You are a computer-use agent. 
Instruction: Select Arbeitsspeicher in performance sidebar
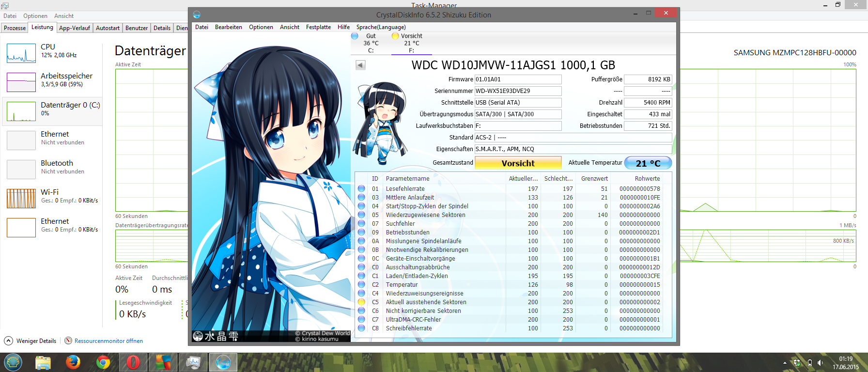(52, 82)
